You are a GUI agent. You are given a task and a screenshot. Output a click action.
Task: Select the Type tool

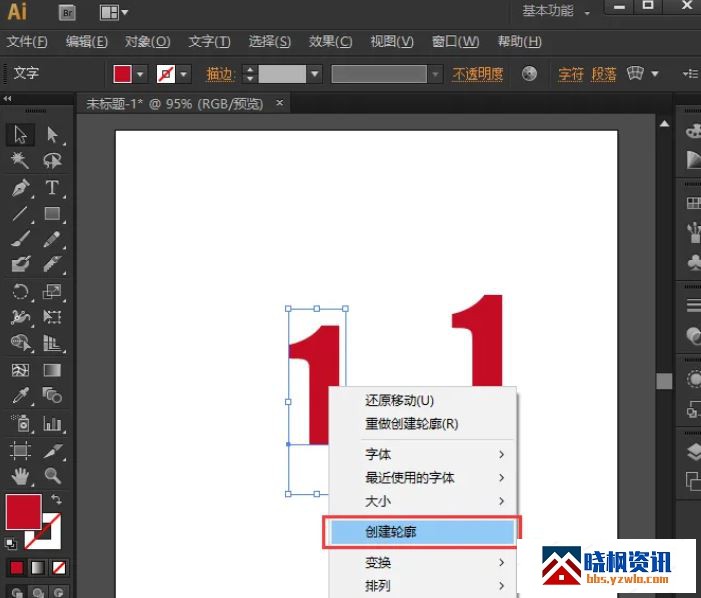click(52, 187)
